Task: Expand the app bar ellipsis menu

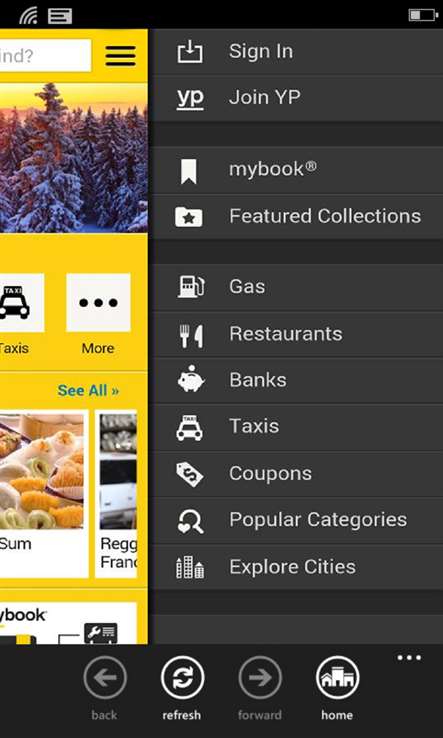Action: pyautogui.click(x=409, y=658)
